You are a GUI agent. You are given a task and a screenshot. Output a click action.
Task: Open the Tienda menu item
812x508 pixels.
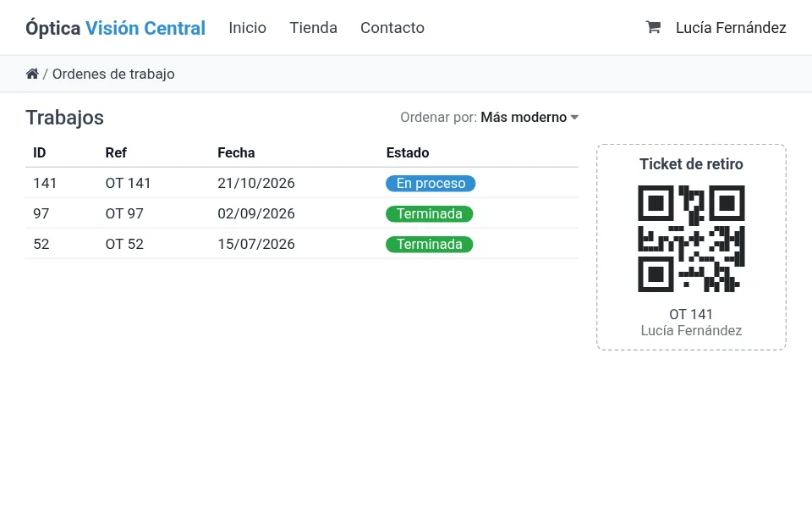click(x=313, y=27)
